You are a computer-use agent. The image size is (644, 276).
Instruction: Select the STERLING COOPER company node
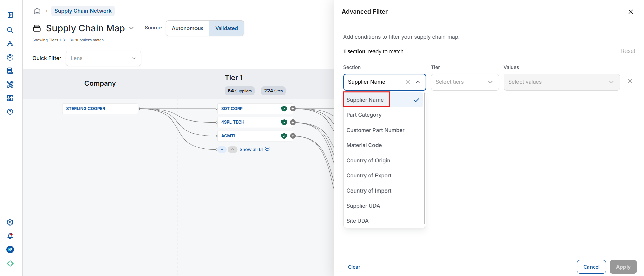tap(100, 109)
